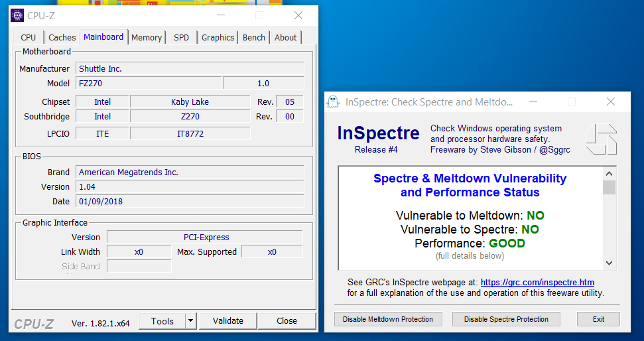Click the Model value 'FZ270'
This screenshot has height=341, width=644.
pos(149,84)
